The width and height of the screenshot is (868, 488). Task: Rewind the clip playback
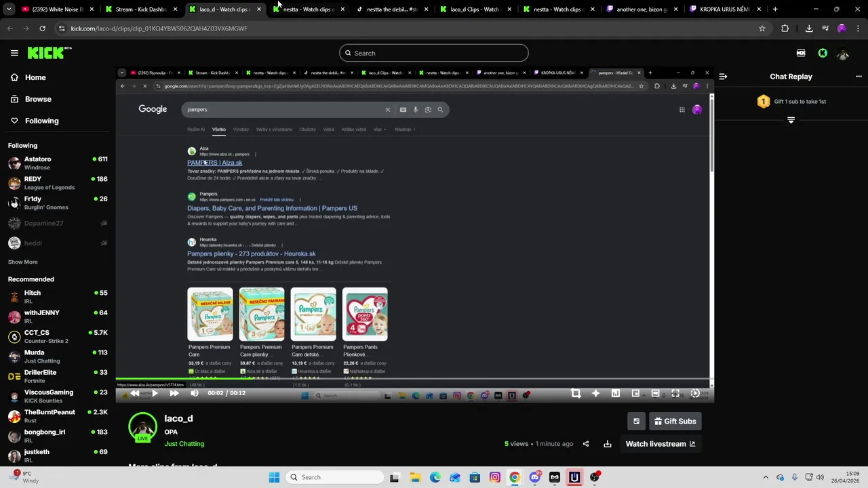pyautogui.click(x=135, y=393)
